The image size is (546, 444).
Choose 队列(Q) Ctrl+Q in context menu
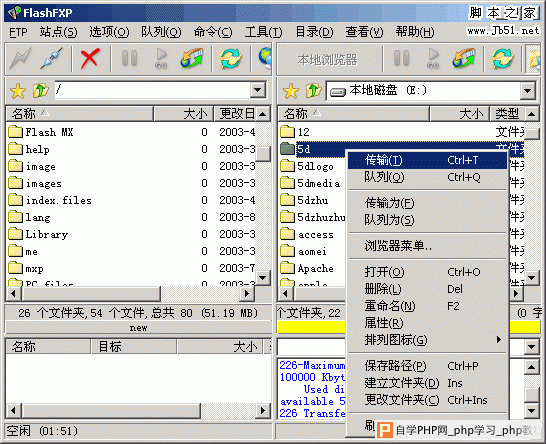click(x=428, y=177)
